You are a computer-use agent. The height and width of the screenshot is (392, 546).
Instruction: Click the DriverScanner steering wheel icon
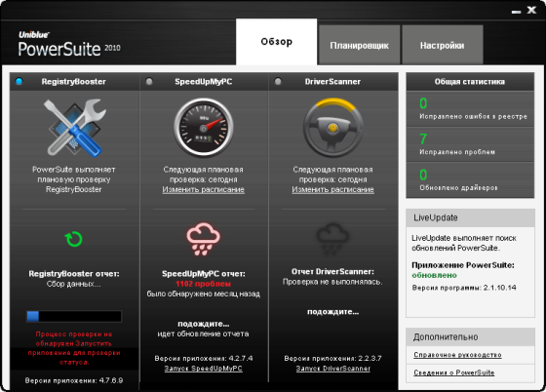[332, 128]
